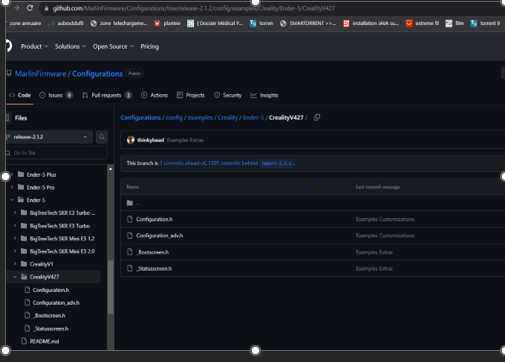Screen dimensions: 505x362
Task: Open the thinkyhead author link
Action: pos(151,140)
